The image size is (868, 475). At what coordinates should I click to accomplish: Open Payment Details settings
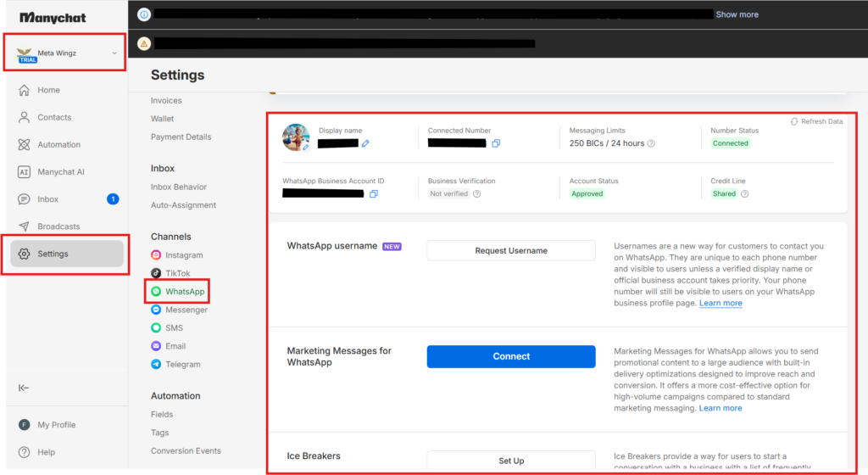point(181,137)
